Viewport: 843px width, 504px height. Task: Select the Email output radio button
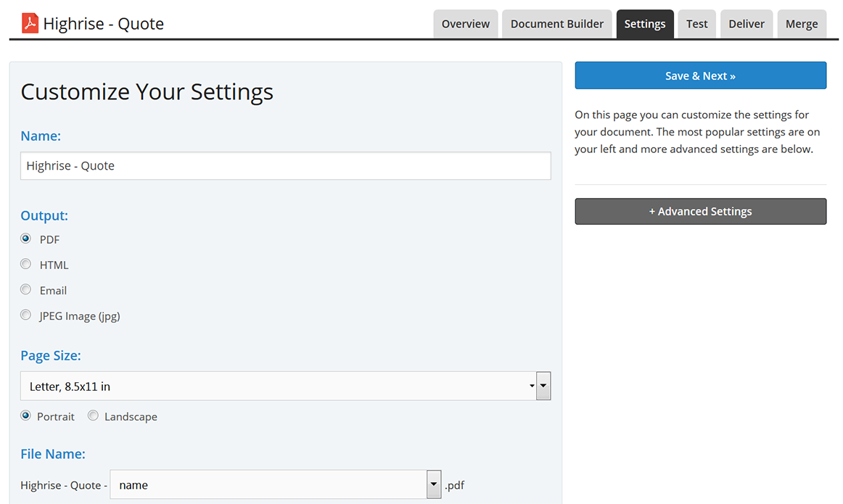tap(26, 290)
